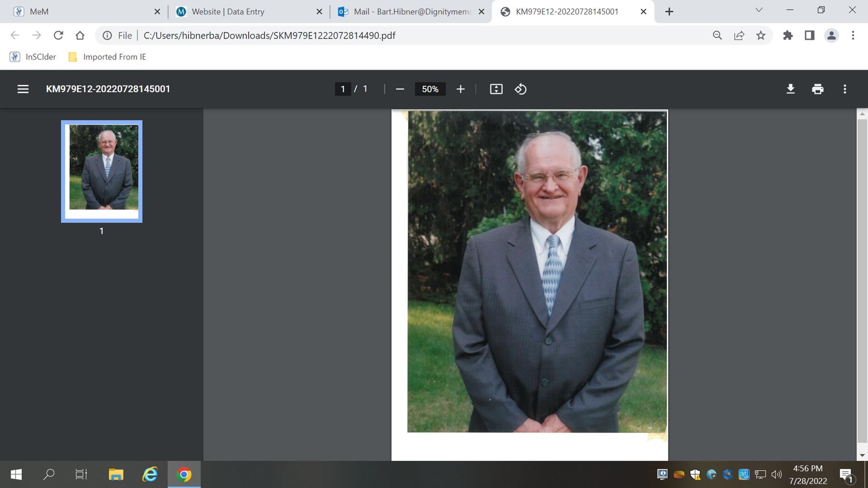
Task: Open File Explorer from the taskbar
Action: (x=116, y=474)
